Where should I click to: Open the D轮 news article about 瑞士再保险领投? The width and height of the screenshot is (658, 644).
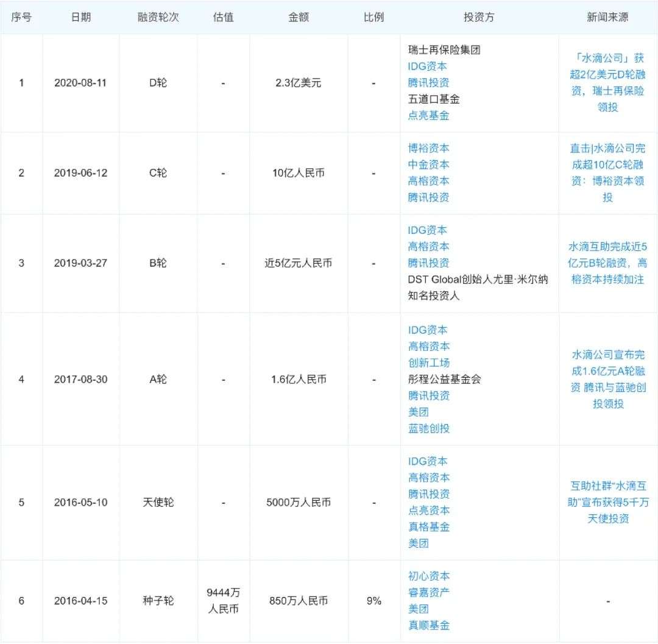(x=607, y=83)
